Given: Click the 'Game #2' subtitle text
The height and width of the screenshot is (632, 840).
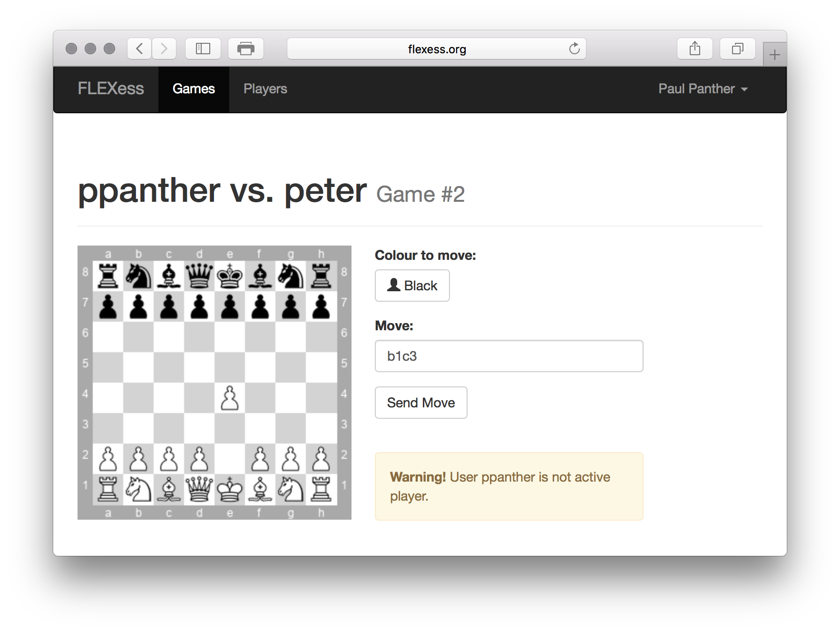Looking at the screenshot, I should pyautogui.click(x=420, y=194).
